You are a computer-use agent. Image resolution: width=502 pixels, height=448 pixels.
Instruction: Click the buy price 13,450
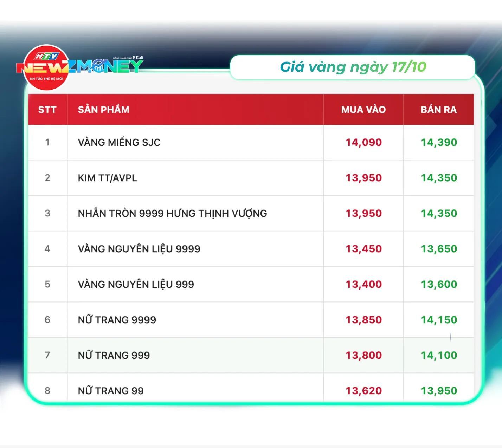click(363, 249)
